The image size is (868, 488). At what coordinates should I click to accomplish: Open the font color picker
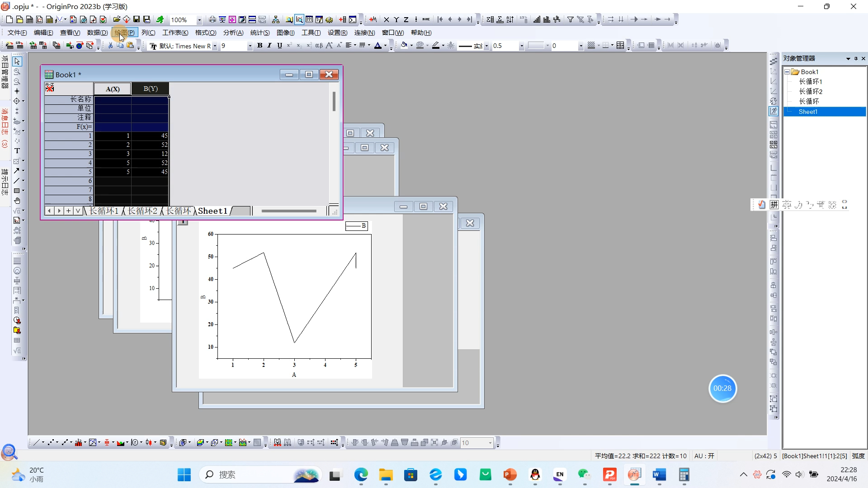385,46
